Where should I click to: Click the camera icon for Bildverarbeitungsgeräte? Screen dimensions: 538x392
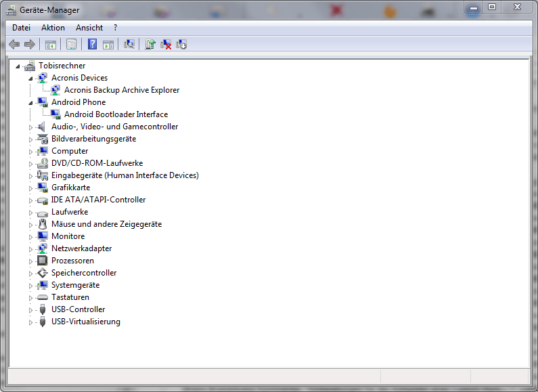[x=43, y=139]
